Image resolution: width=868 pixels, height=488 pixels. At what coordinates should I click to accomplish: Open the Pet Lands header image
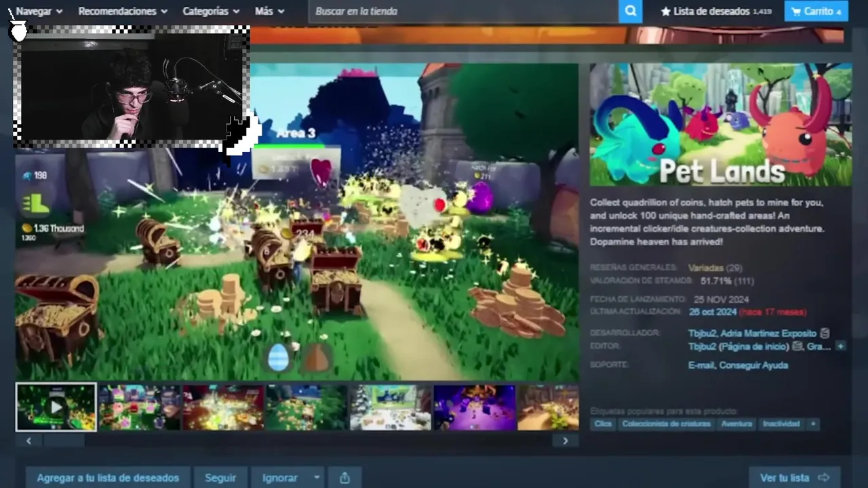(x=720, y=125)
